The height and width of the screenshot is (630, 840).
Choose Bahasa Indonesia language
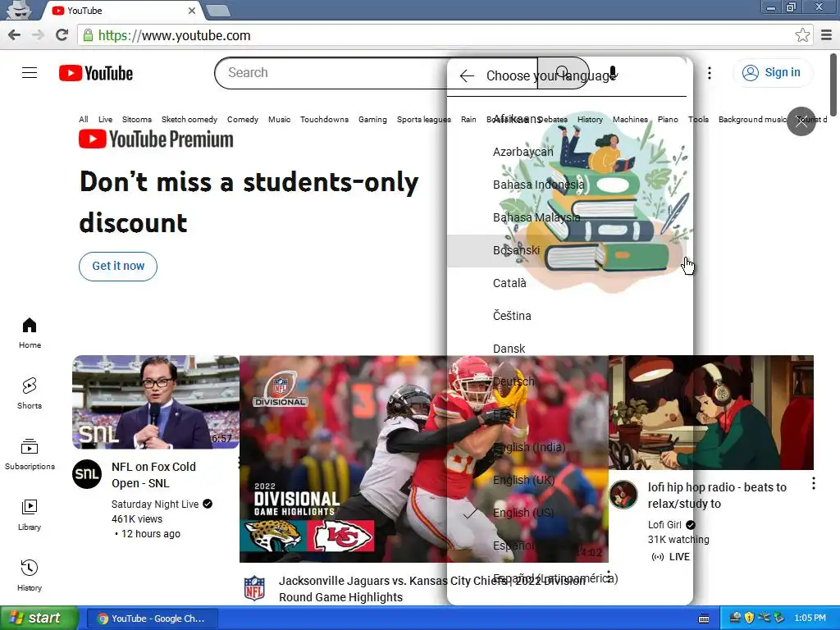[567, 185]
